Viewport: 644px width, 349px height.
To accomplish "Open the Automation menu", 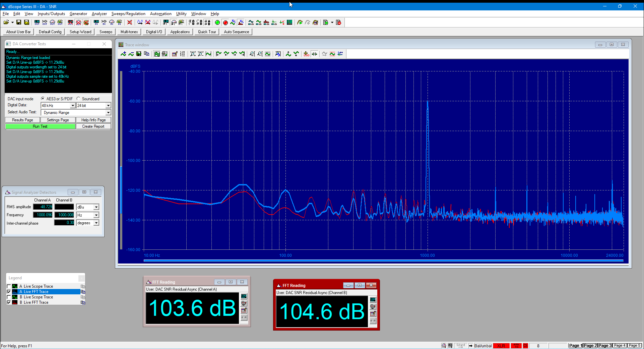I will coord(160,14).
